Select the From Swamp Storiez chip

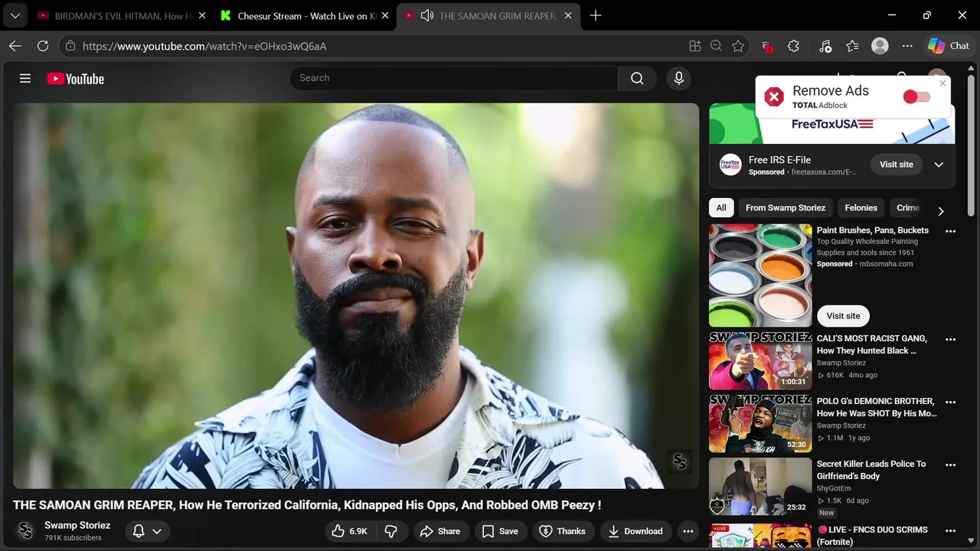pos(786,207)
